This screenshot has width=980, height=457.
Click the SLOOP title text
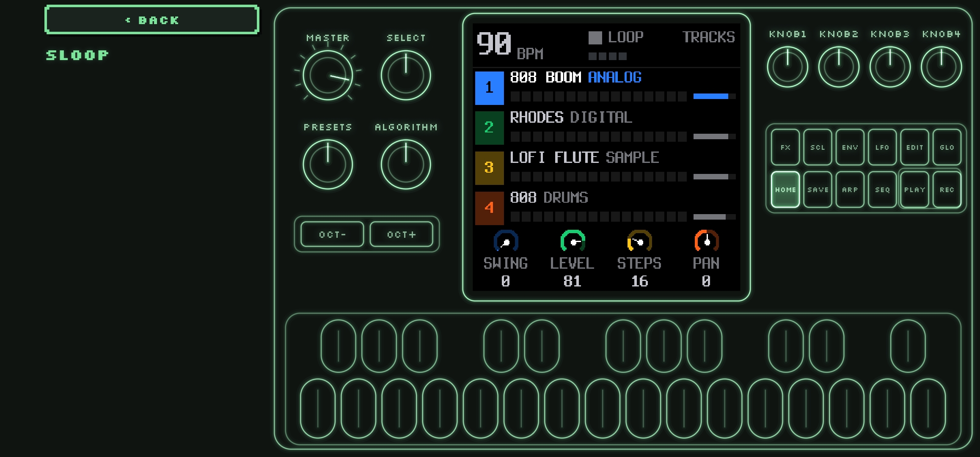pos(77,55)
